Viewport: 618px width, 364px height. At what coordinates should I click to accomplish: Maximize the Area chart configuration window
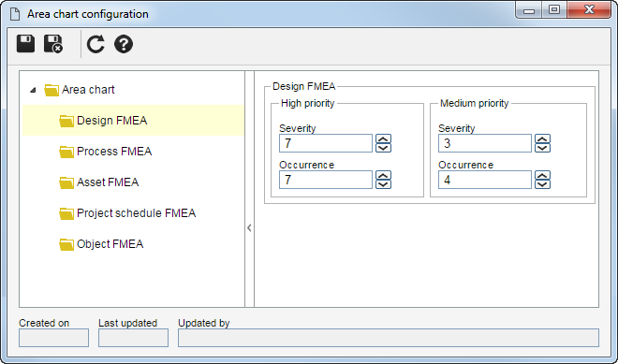click(554, 9)
